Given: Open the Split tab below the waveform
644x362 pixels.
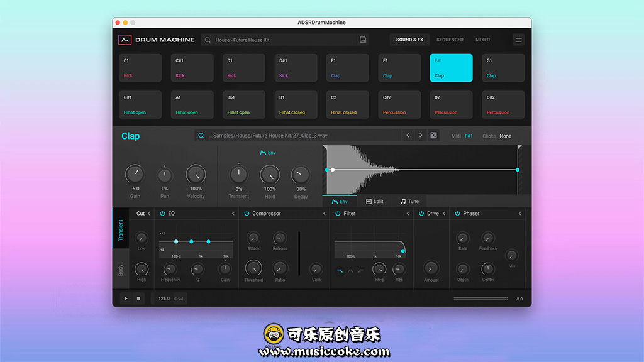Looking at the screenshot, I should (375, 202).
